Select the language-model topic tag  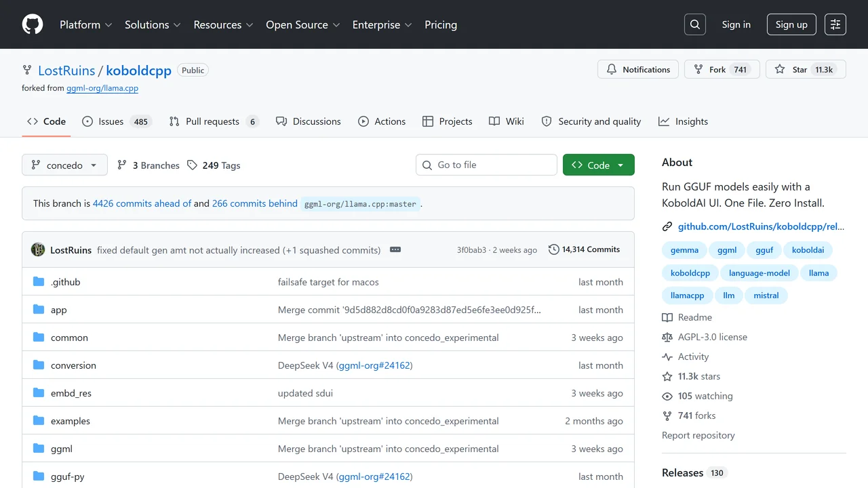[x=759, y=273]
